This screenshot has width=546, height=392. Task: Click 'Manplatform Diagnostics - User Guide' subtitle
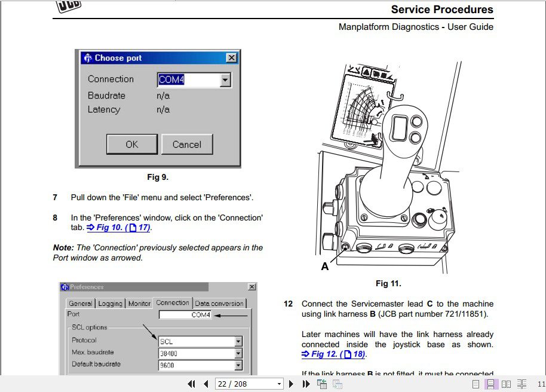tap(416, 27)
